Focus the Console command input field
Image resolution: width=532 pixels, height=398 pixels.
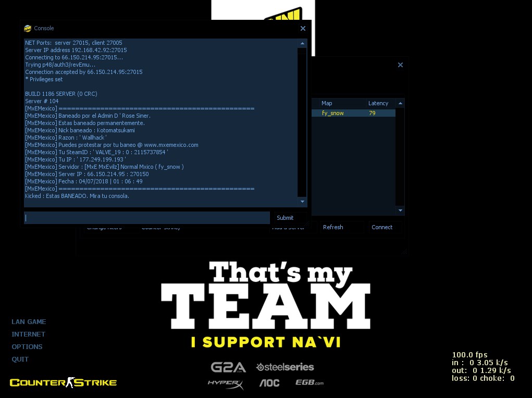coord(147,218)
